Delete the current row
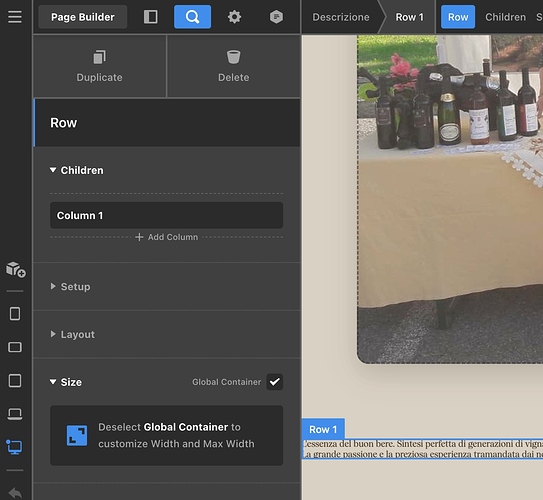This screenshot has height=500, width=543. tap(234, 66)
